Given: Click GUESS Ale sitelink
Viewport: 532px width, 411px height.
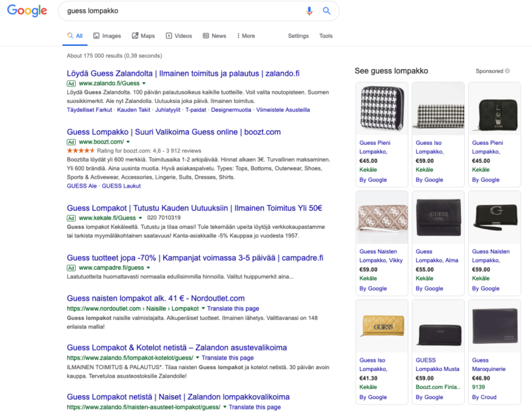Looking at the screenshot, I should click(x=82, y=186).
